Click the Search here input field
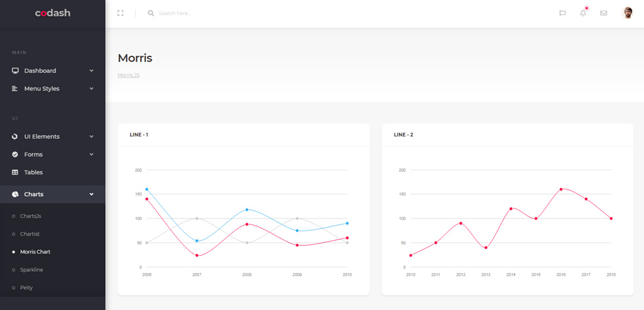 [x=246, y=13]
